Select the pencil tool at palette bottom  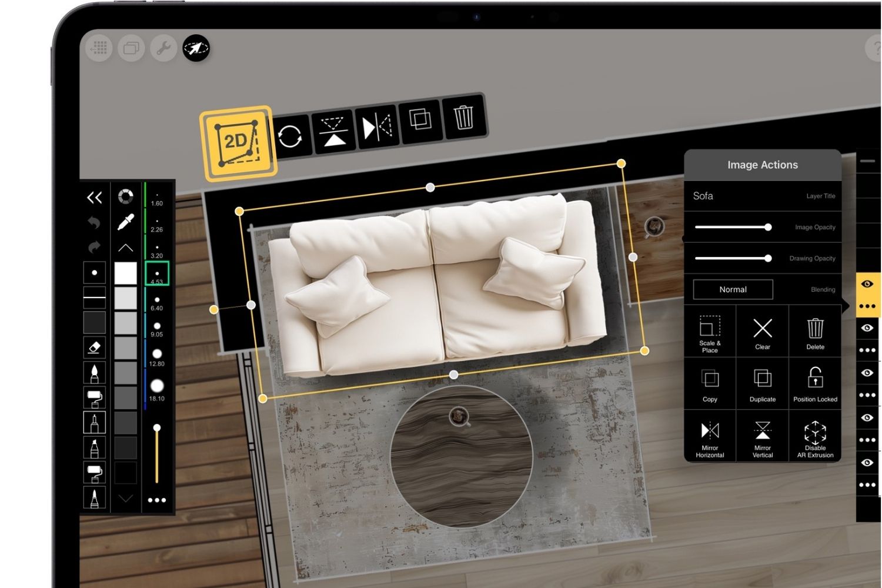tap(94, 497)
